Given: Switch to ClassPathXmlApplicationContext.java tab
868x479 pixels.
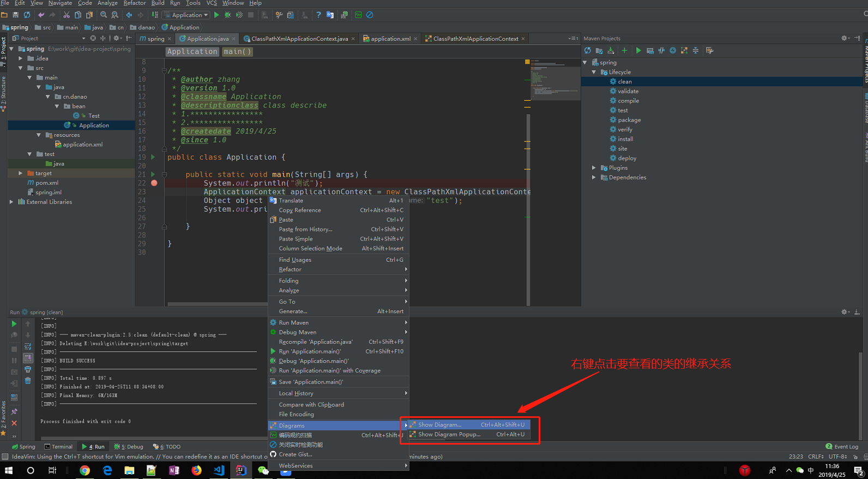Looking at the screenshot, I should (x=299, y=39).
